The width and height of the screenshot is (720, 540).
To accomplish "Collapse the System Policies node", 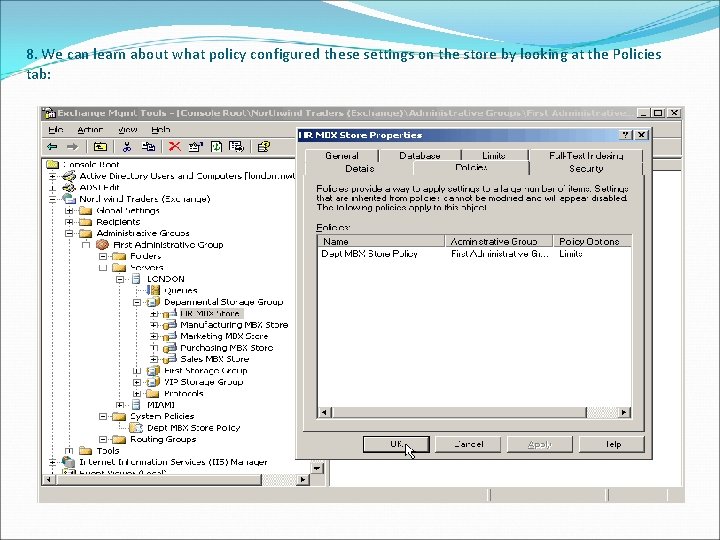I will coord(103,416).
